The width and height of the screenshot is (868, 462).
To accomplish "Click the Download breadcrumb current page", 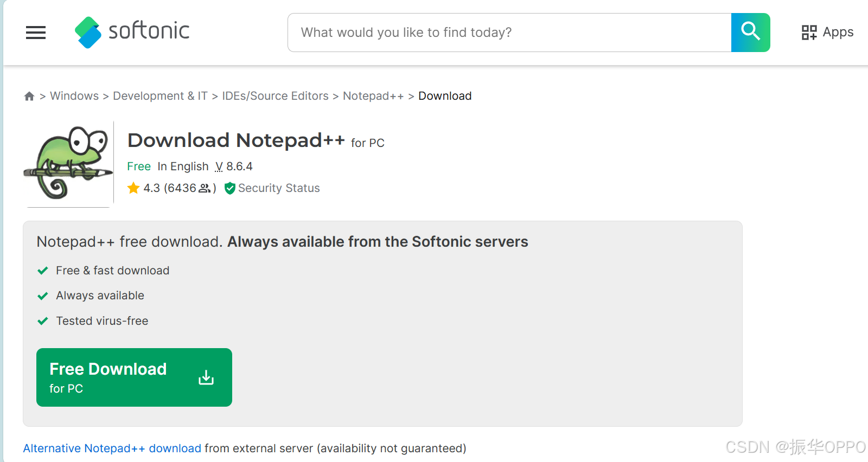I will point(445,96).
